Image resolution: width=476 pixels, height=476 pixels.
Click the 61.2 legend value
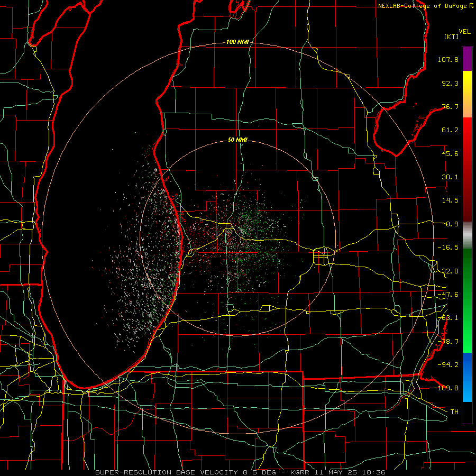[x=450, y=130]
